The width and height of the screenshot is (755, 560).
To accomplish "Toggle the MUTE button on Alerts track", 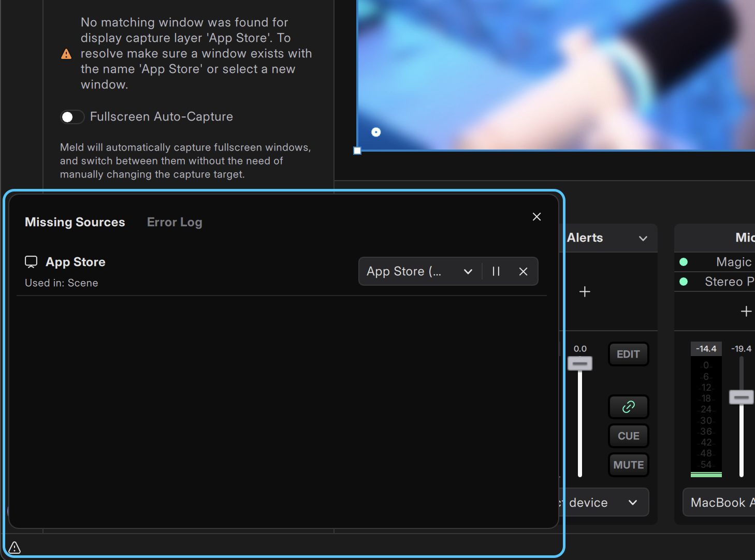I will coord(628,465).
